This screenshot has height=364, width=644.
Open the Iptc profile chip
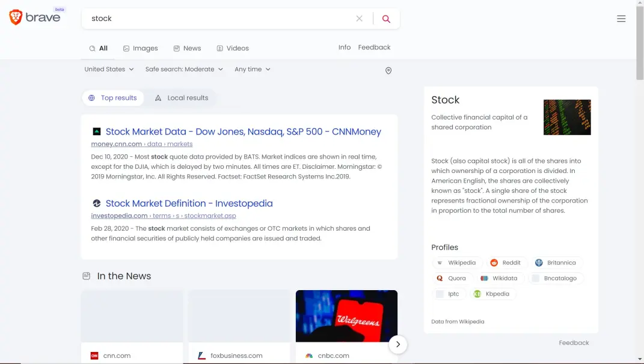[x=448, y=294]
